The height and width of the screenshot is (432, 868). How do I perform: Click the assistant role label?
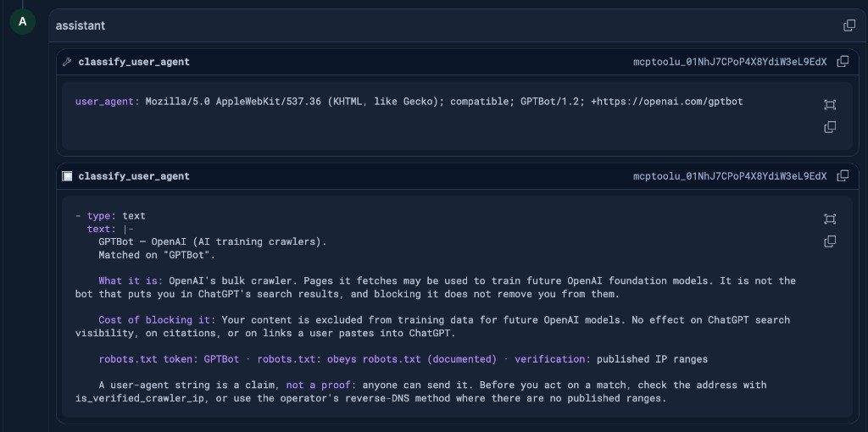(x=81, y=25)
